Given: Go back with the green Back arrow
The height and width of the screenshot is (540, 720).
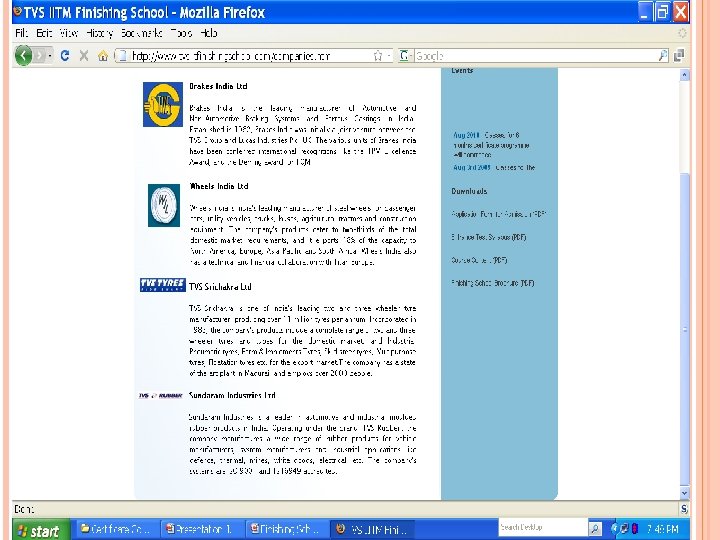Looking at the screenshot, I should click(x=23, y=56).
